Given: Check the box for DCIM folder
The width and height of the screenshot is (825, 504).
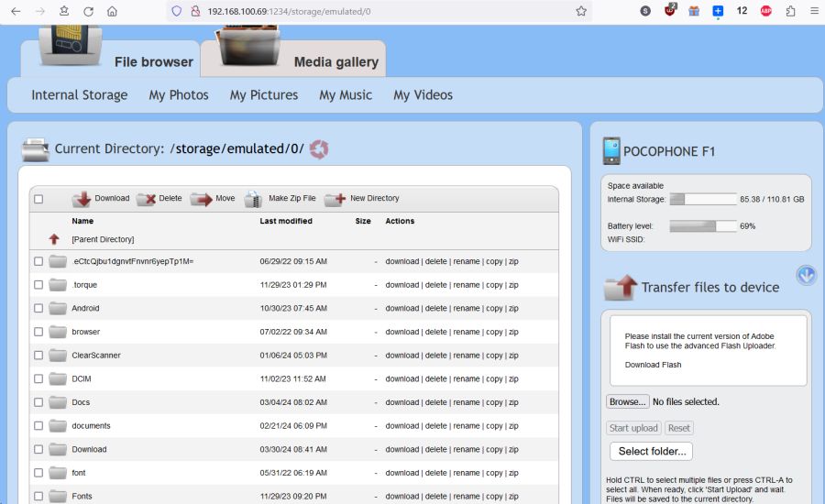Looking at the screenshot, I should pyautogui.click(x=38, y=378).
